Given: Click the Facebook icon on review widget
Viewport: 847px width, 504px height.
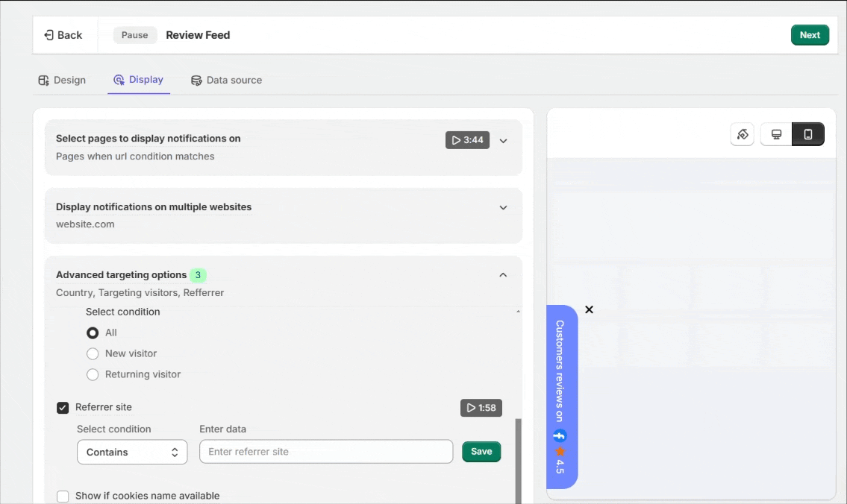Looking at the screenshot, I should coord(560,435).
